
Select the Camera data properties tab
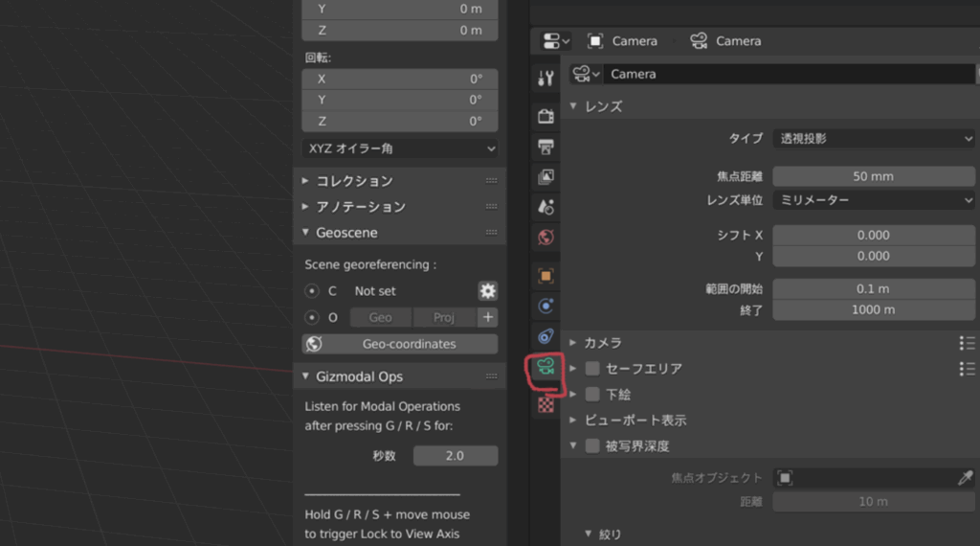click(x=546, y=366)
